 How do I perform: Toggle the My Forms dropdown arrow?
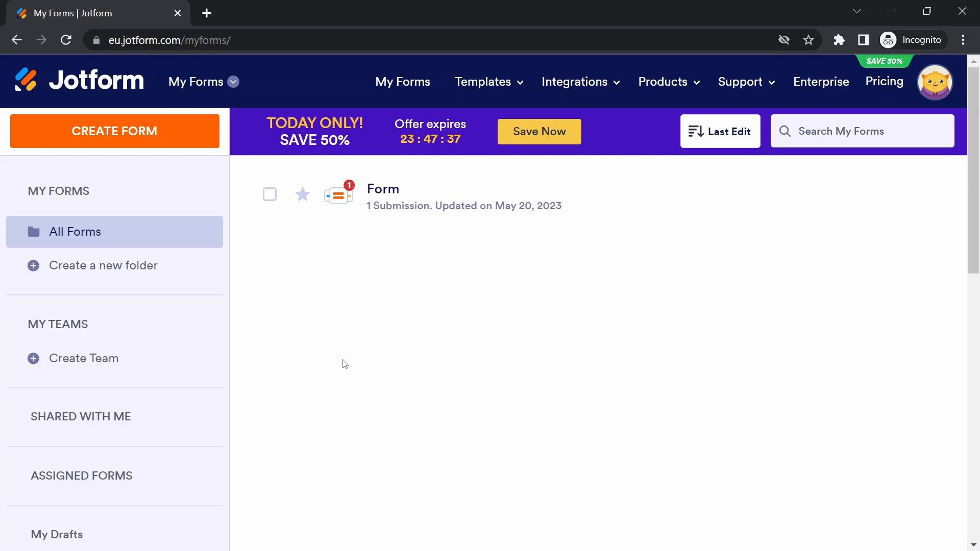pyautogui.click(x=234, y=81)
